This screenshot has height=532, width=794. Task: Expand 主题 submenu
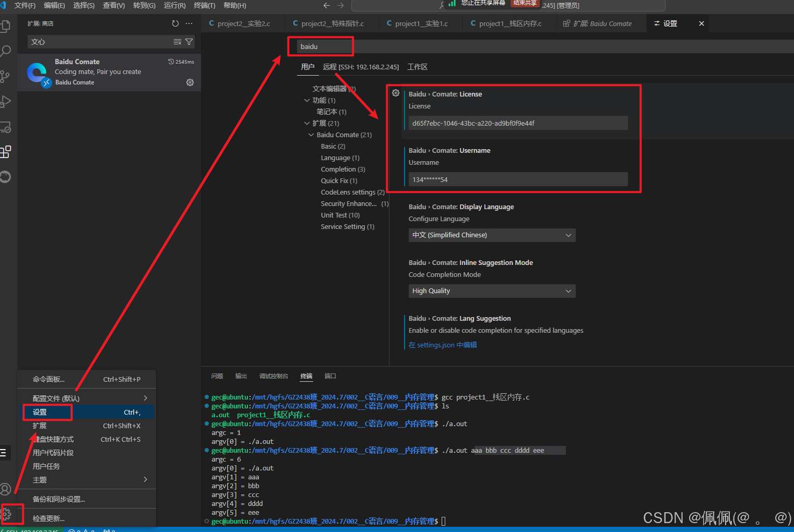pos(87,480)
